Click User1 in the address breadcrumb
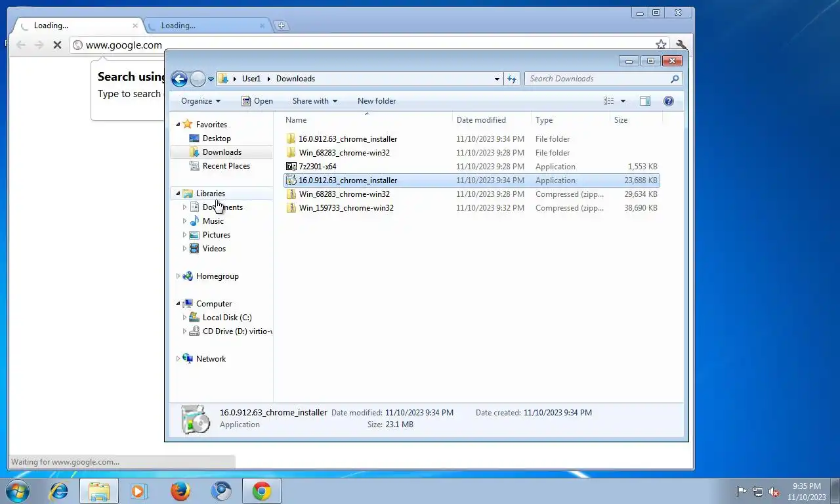Screen dimensions: 840x504 (251, 79)
